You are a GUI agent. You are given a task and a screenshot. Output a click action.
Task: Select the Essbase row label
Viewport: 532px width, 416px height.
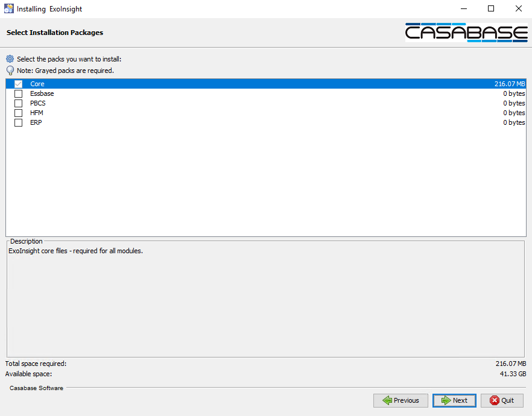(42, 94)
